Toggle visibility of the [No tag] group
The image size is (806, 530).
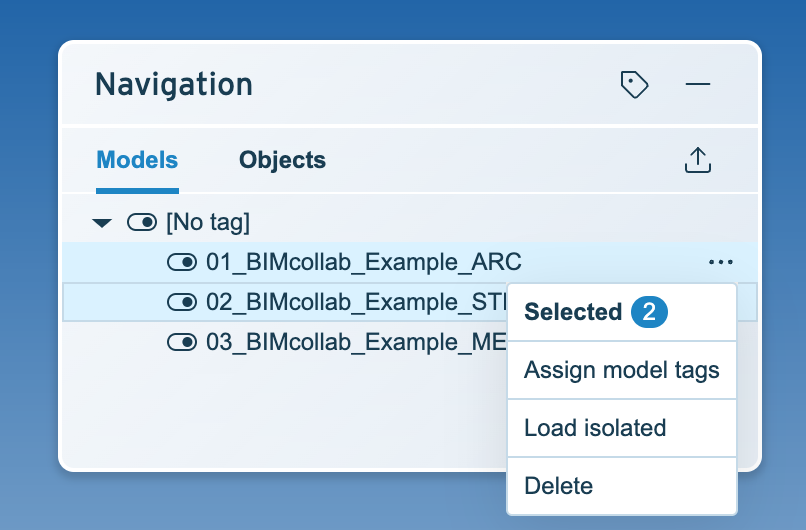[x=142, y=223]
